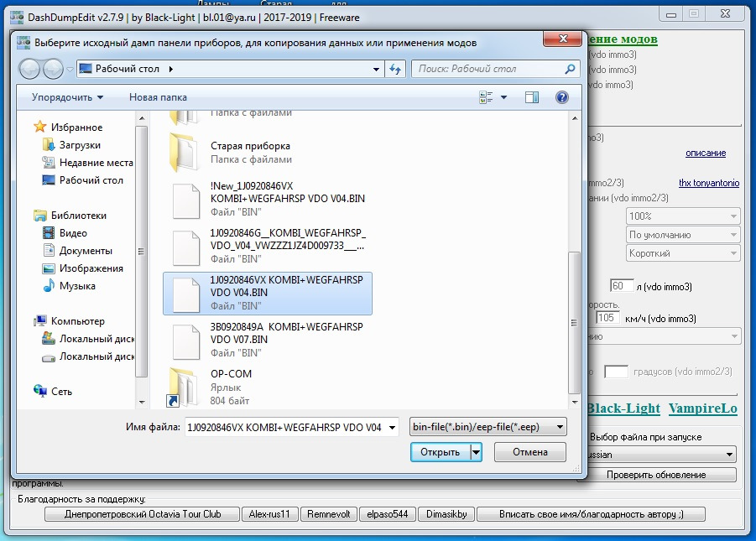
Task: Click the search magnifier icon
Action: click(570, 69)
